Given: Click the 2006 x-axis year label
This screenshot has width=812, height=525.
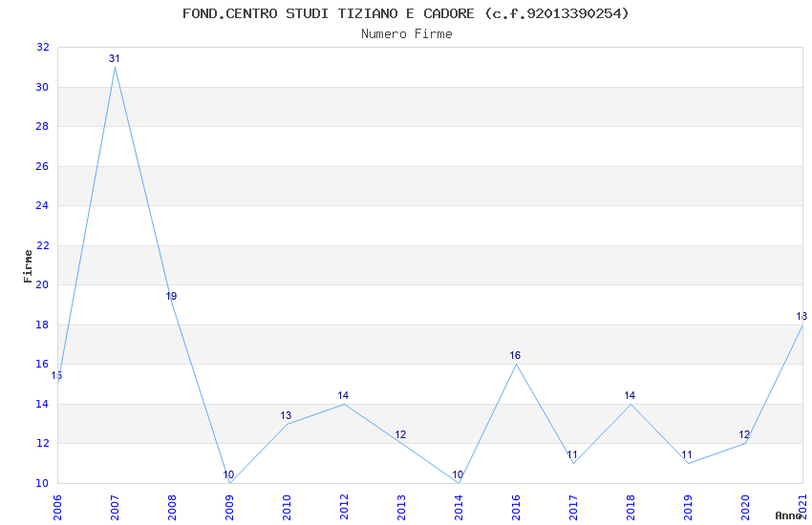Looking at the screenshot, I should (57, 507).
